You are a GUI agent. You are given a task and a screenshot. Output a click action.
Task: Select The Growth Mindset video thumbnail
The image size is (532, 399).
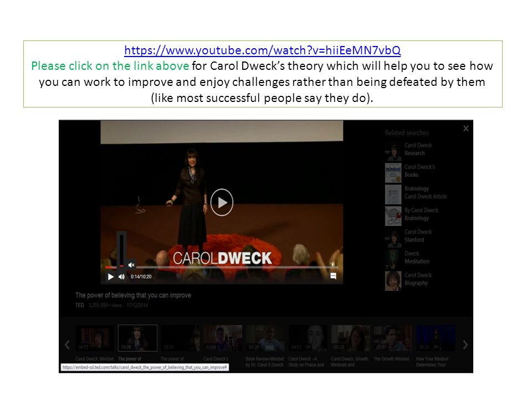393,338
